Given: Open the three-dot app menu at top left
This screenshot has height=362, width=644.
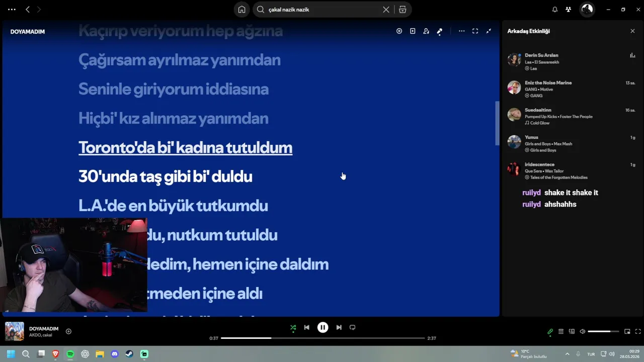Looking at the screenshot, I should [x=12, y=10].
